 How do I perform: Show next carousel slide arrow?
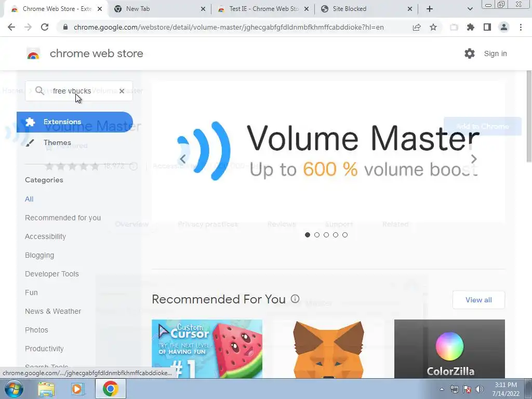click(474, 159)
